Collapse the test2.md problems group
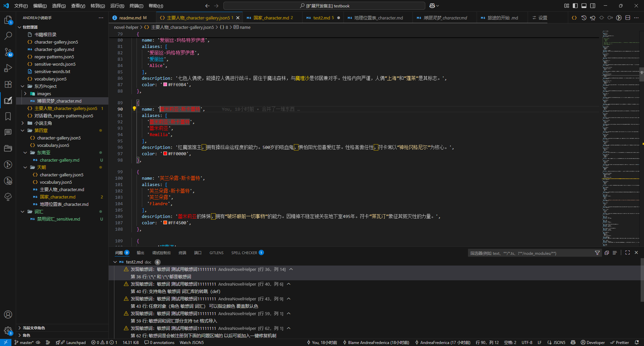 tap(115, 262)
